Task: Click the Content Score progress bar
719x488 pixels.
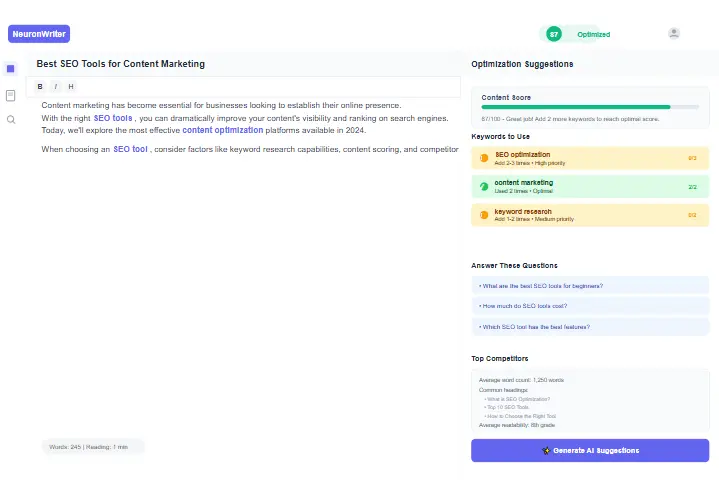Action: (x=590, y=107)
